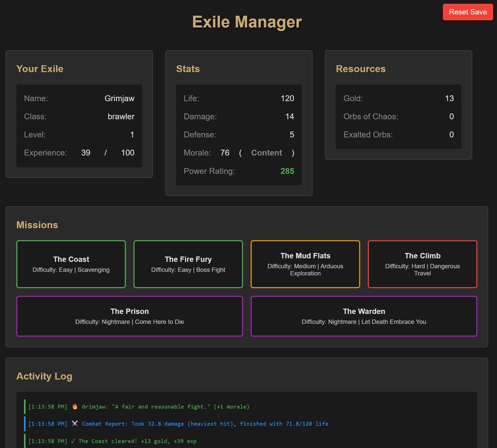Click the checkmark before The Coast cleared
Screen dimensions: 497x448
[73, 441]
